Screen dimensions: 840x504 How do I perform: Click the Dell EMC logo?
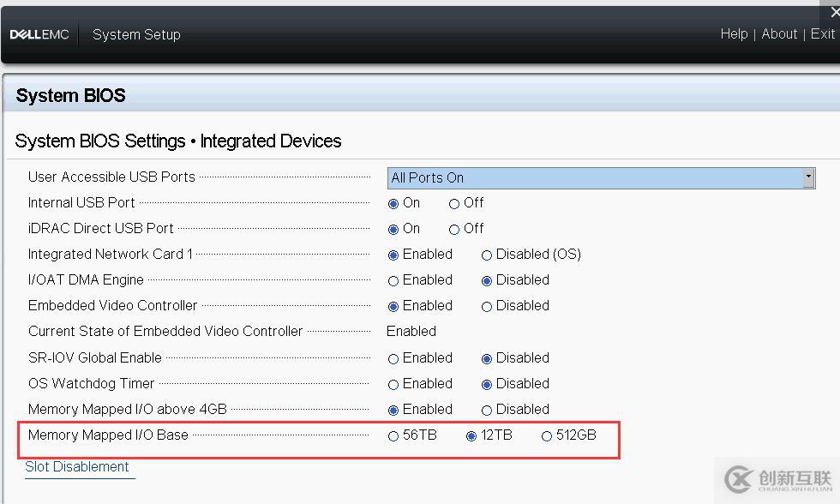[39, 35]
